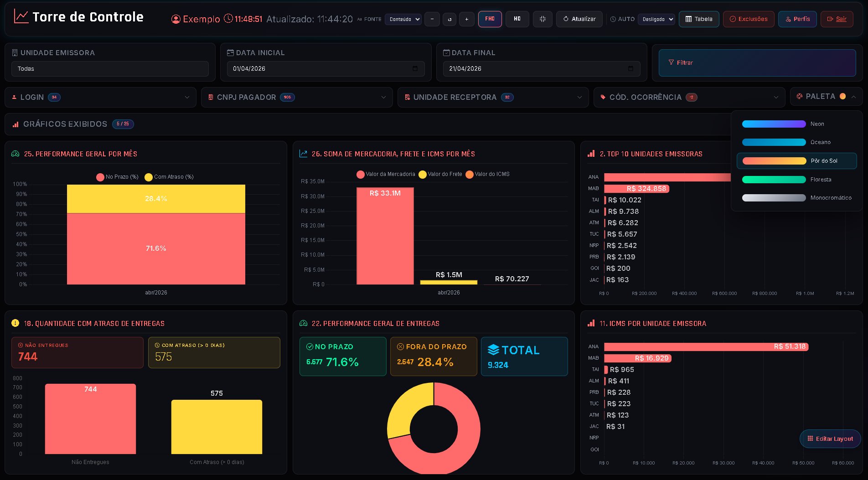
Task: Pick the Oceano color gradient swatch
Action: (x=774, y=142)
